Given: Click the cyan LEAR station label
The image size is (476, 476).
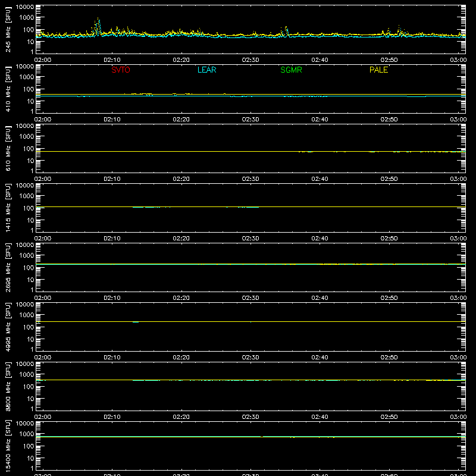Looking at the screenshot, I should (206, 70).
